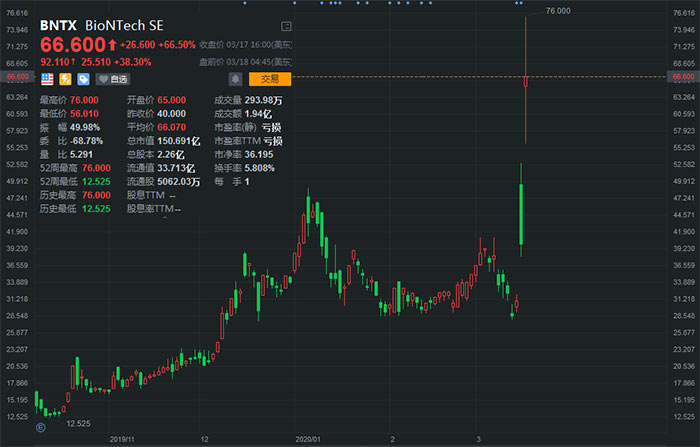The image size is (700, 447).
Task: Click 41.900 on the left price axis
Action: click(17, 232)
